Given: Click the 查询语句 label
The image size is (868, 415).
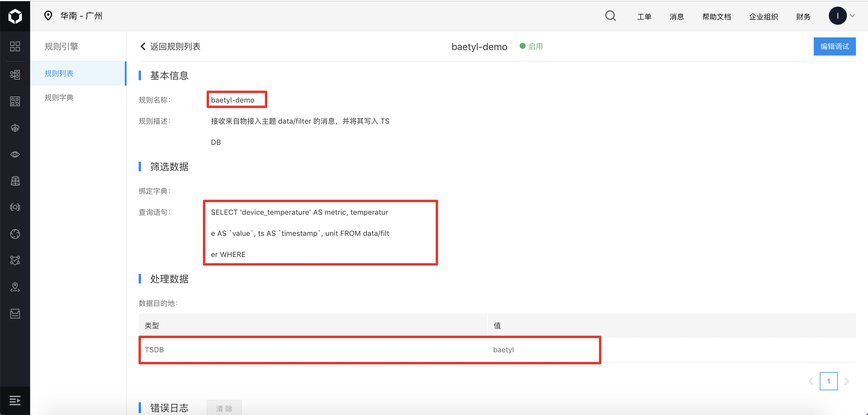Looking at the screenshot, I should point(155,212).
